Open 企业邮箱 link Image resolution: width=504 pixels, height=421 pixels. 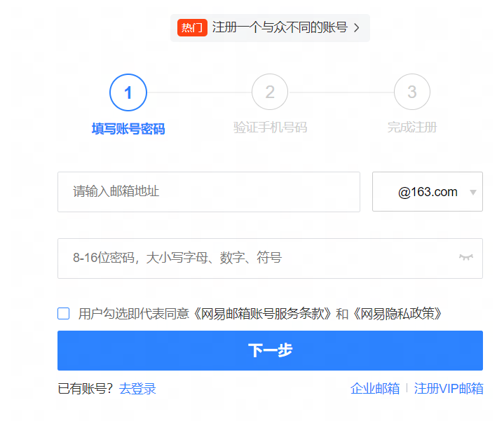[375, 389]
